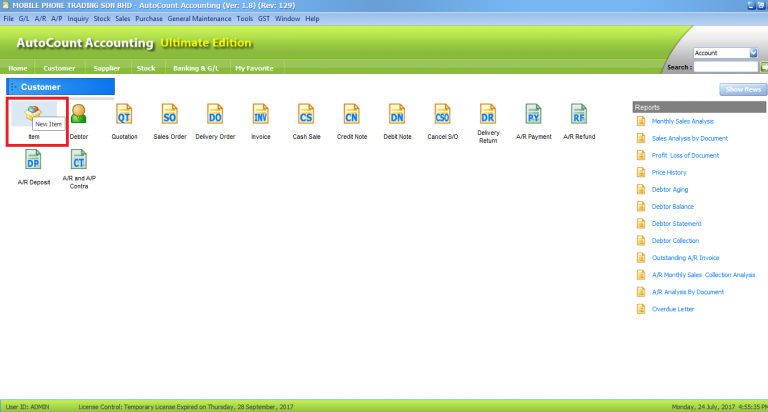Open the A/R menu
Viewport: 768px width, 412px height.
40,19
